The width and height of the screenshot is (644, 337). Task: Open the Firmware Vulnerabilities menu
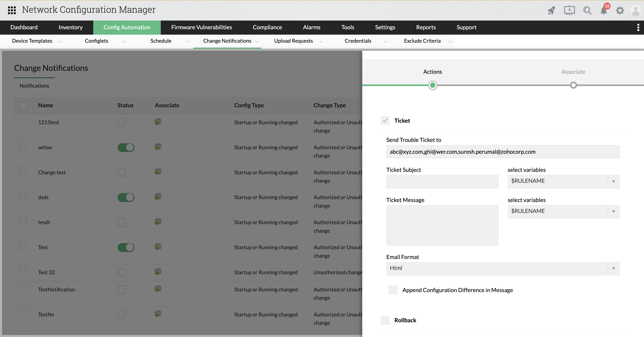coord(201,27)
